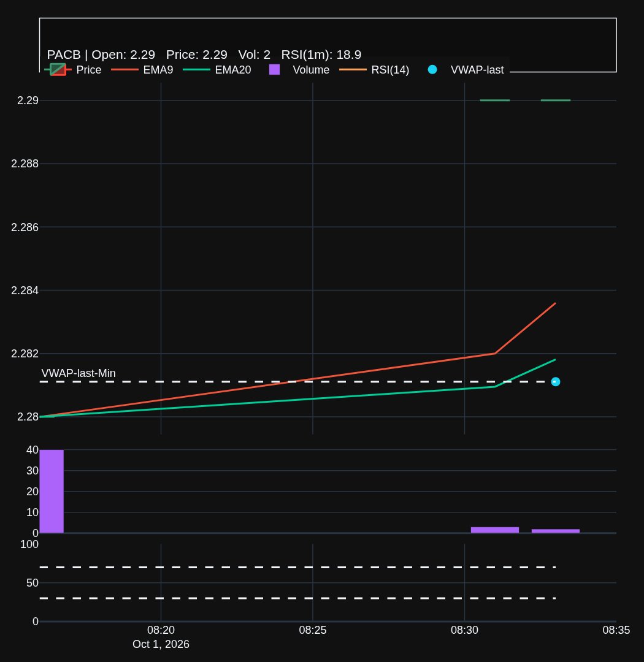
Task: Click the 08:30 time axis label
Action: [464, 630]
